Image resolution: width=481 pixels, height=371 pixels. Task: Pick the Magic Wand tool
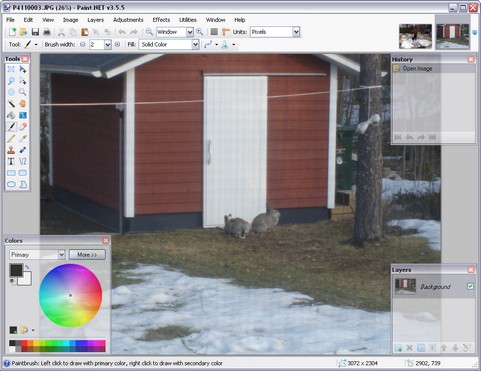[x=11, y=104]
